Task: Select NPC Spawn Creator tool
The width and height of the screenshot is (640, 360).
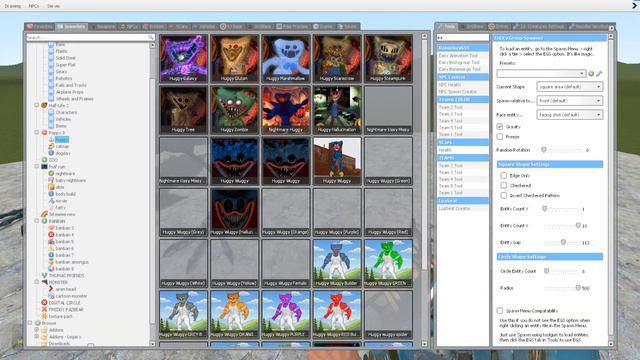Action: pos(462,92)
